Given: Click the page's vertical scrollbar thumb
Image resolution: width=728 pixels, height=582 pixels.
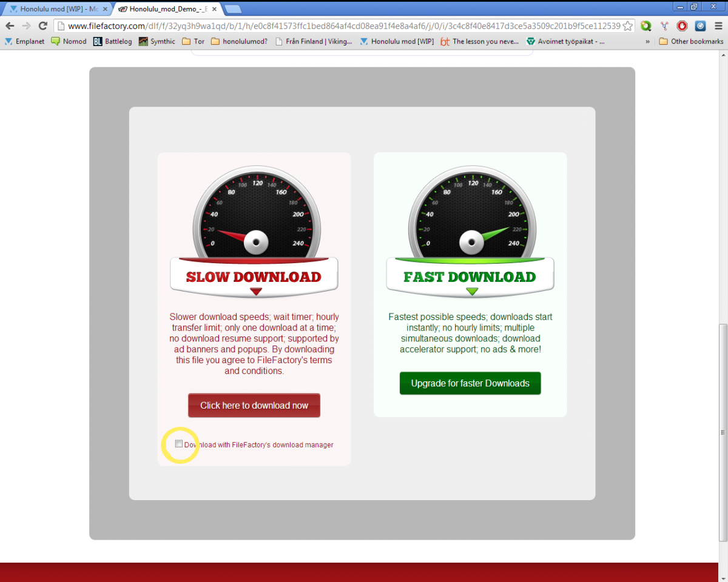Looking at the screenshot, I should (x=723, y=432).
